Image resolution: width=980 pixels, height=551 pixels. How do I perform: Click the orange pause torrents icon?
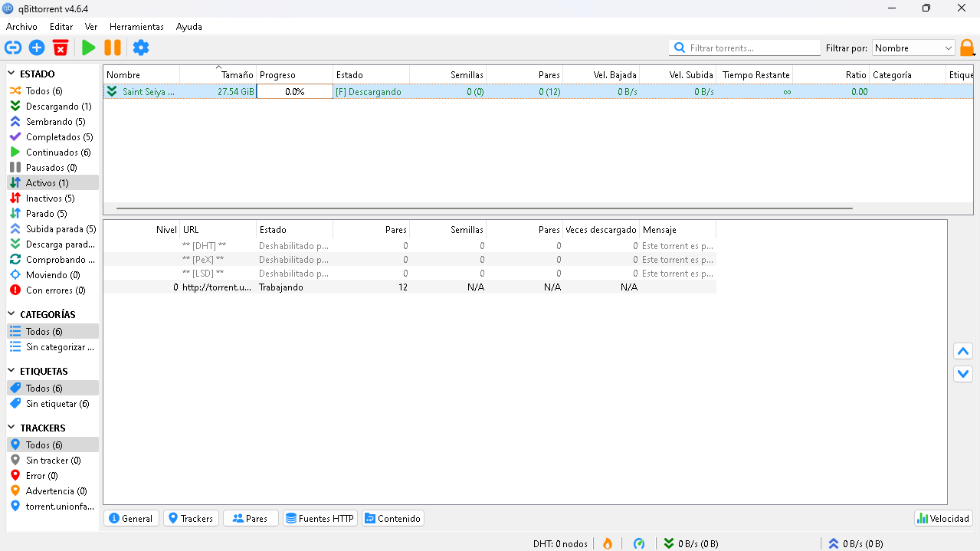coord(113,48)
